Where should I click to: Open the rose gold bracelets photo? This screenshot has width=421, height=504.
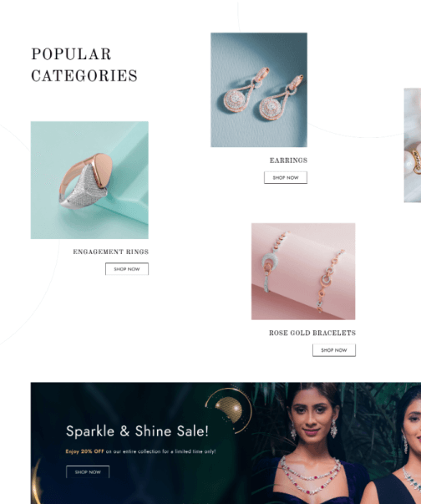[303, 272]
